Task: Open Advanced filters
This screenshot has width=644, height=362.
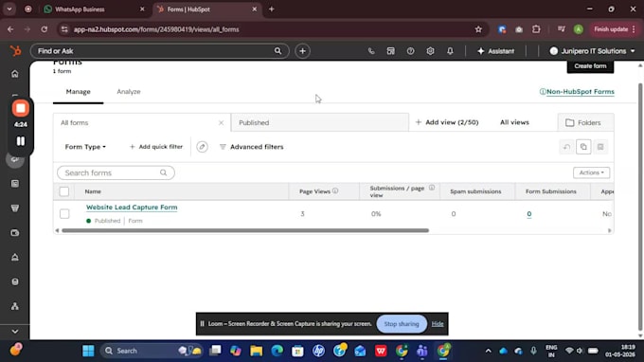Action: pyautogui.click(x=251, y=147)
